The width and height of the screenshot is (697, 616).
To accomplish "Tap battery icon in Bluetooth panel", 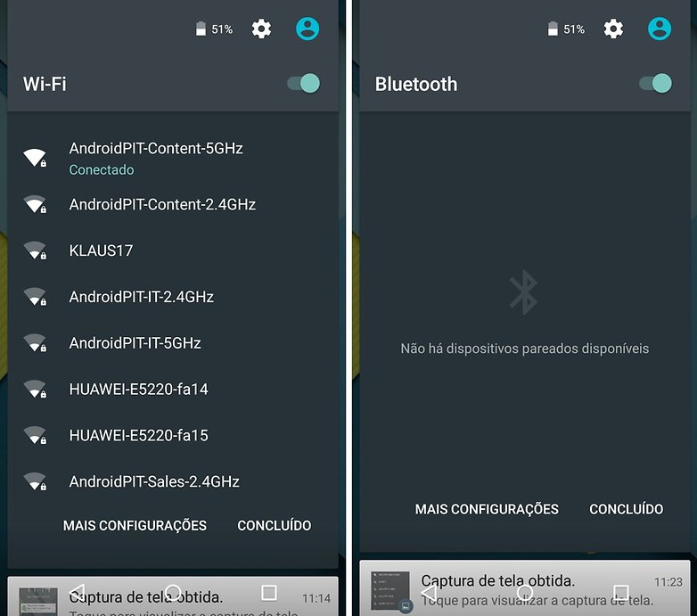I will (x=553, y=29).
